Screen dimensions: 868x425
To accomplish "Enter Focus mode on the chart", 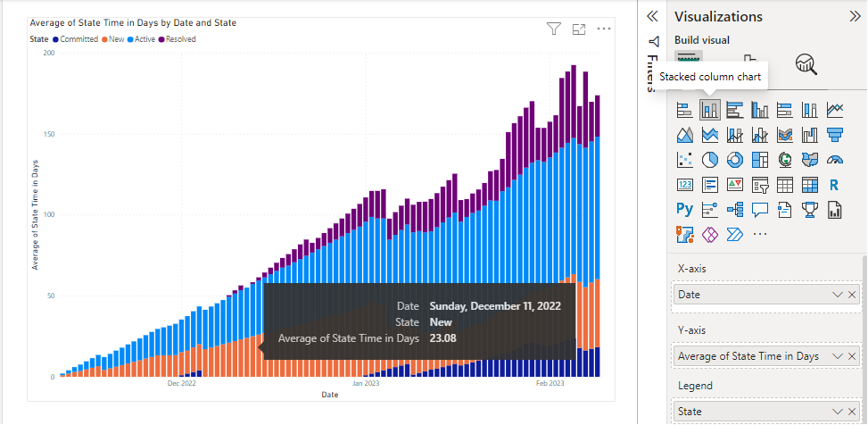I will [578, 29].
